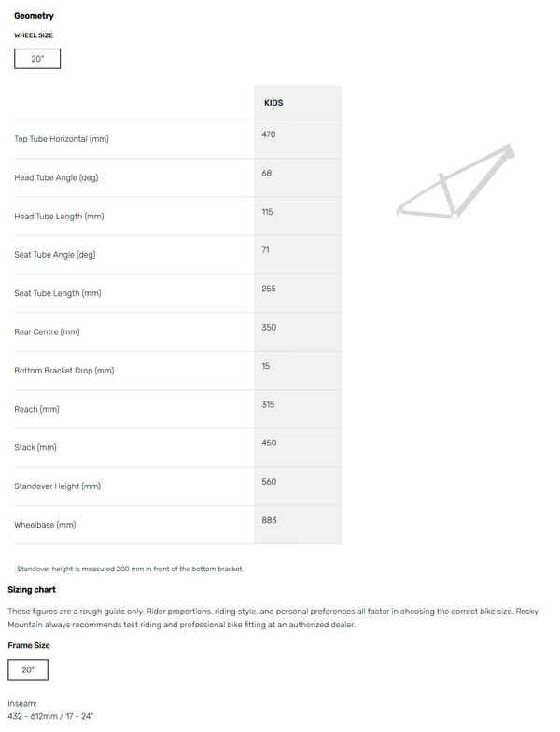Click the Rear Centre row label
The image size is (560, 732).
(x=47, y=331)
